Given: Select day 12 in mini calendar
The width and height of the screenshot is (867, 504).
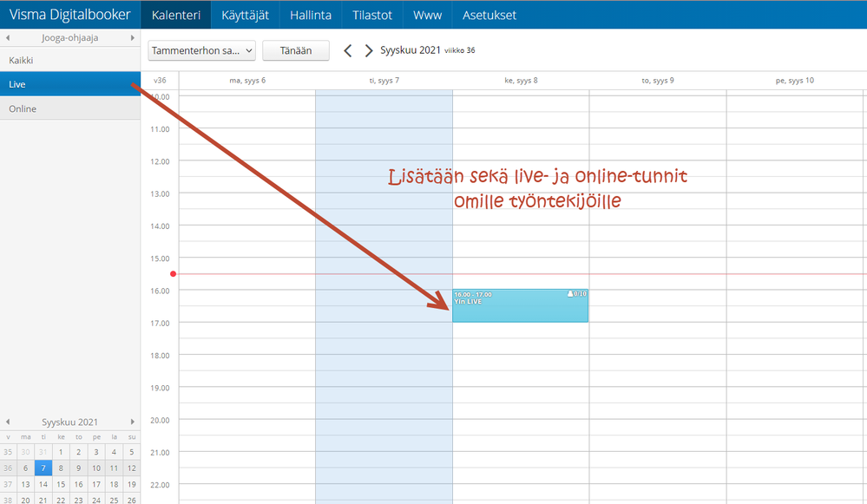Looking at the screenshot, I should (x=132, y=468).
